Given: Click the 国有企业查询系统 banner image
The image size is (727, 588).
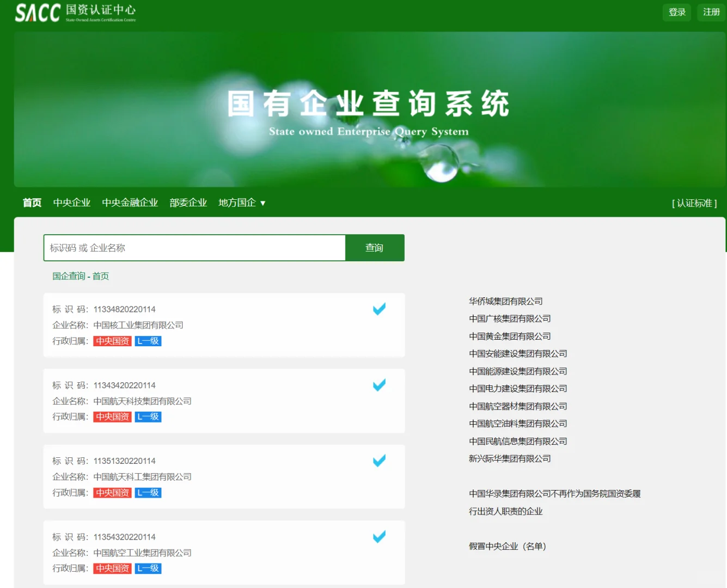Looking at the screenshot, I should (370, 109).
